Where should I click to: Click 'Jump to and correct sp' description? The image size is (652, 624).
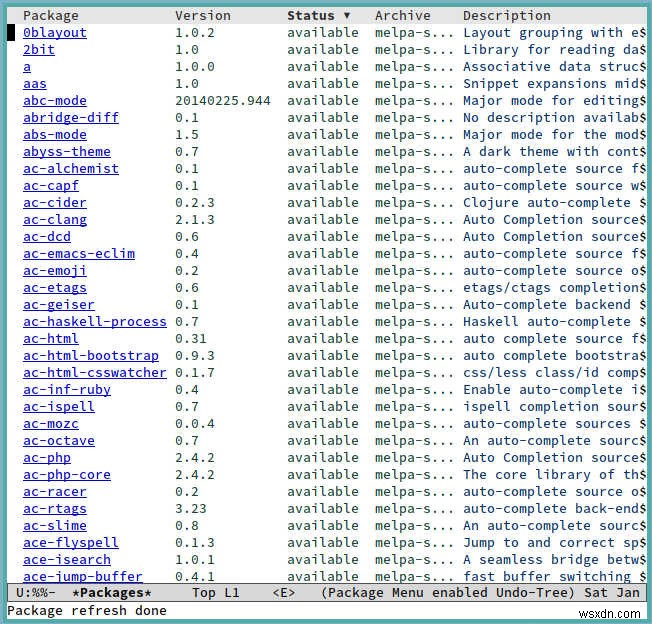553,543
